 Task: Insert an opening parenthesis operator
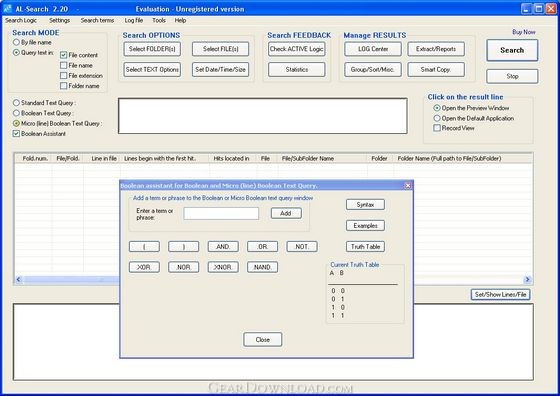[x=144, y=247]
